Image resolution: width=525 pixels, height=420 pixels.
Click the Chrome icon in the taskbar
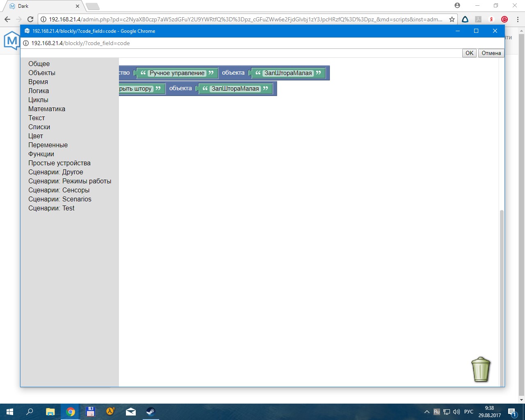point(71,412)
